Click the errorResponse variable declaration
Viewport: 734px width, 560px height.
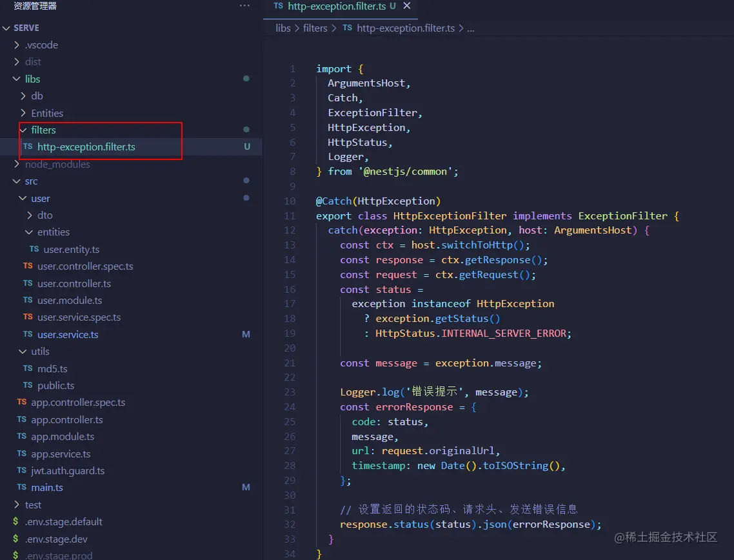[414, 407]
